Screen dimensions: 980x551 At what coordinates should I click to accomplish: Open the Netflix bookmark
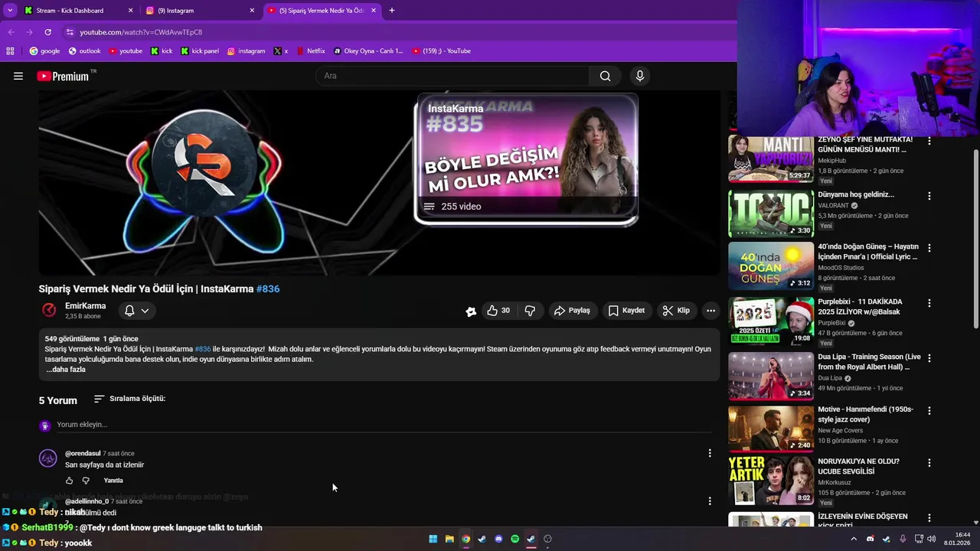pos(310,51)
